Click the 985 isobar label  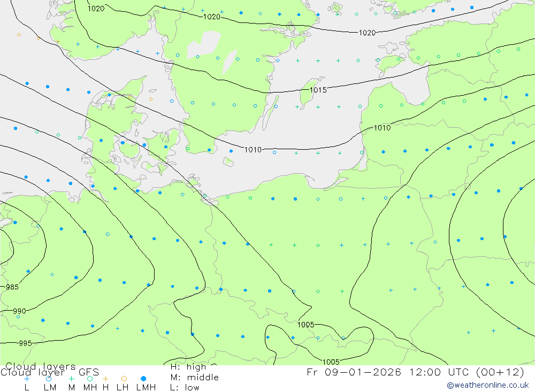12,287
